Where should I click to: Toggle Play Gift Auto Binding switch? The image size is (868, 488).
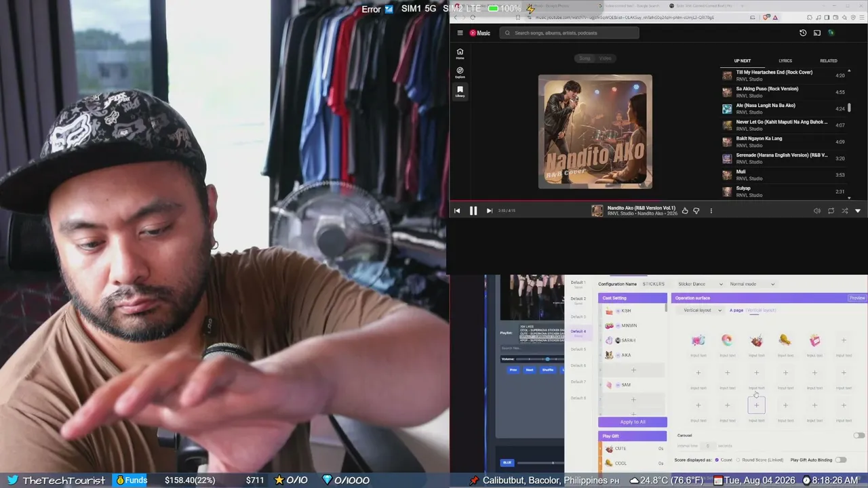coord(841,460)
